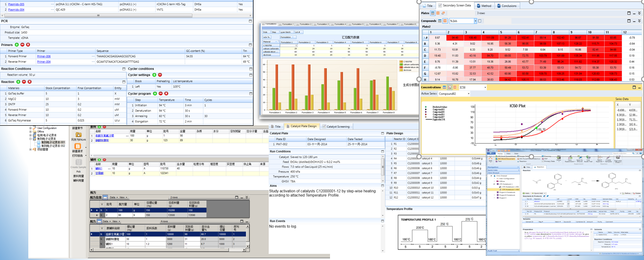Image resolution: width=644 pixels, height=260 pixels.
Task: Click the 新建章节 button
Action: point(78,128)
